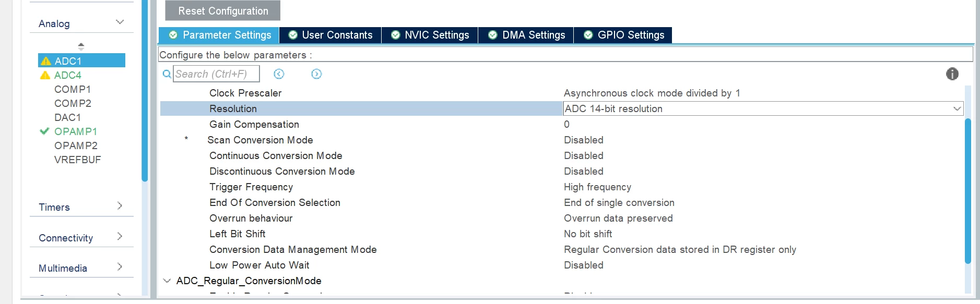
Task: Go to previous search result arrow
Action: point(279,74)
